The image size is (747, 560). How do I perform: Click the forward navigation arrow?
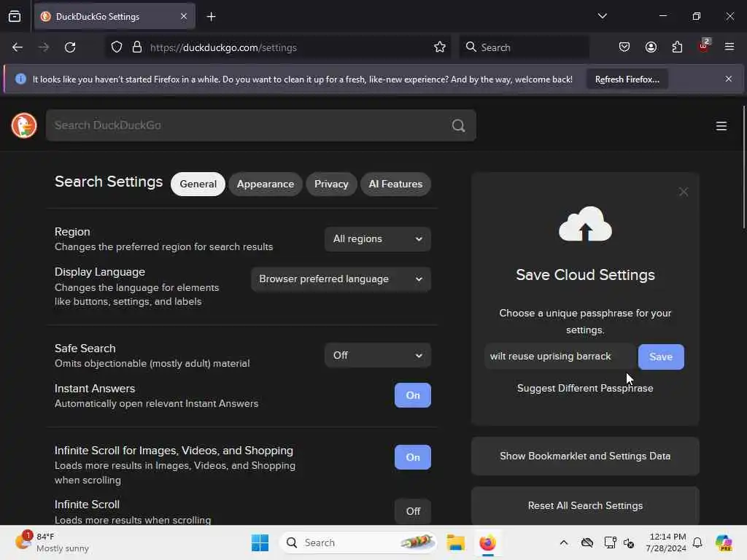click(x=43, y=47)
